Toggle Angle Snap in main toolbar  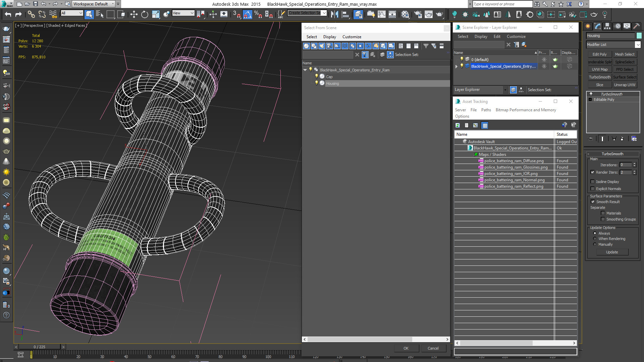tap(248, 14)
